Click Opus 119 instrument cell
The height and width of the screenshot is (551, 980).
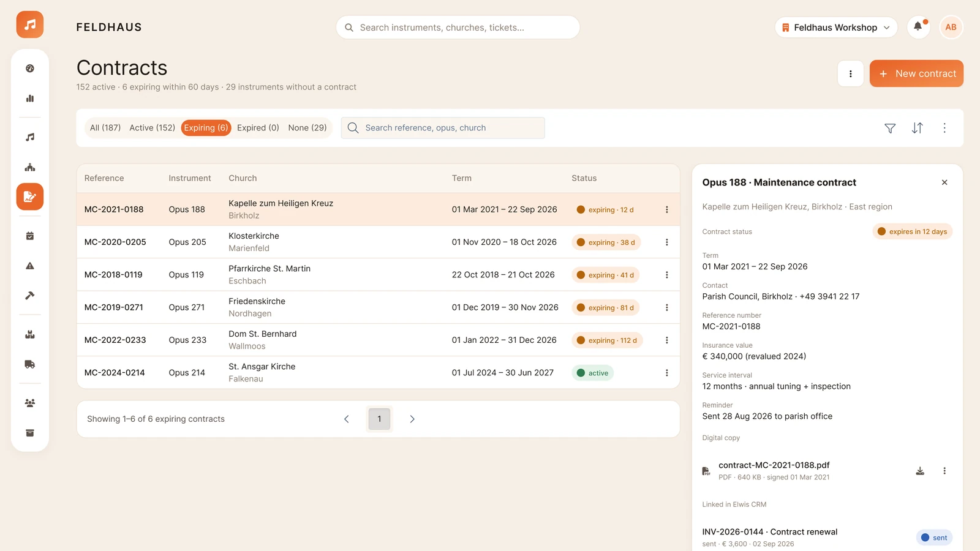click(x=186, y=275)
